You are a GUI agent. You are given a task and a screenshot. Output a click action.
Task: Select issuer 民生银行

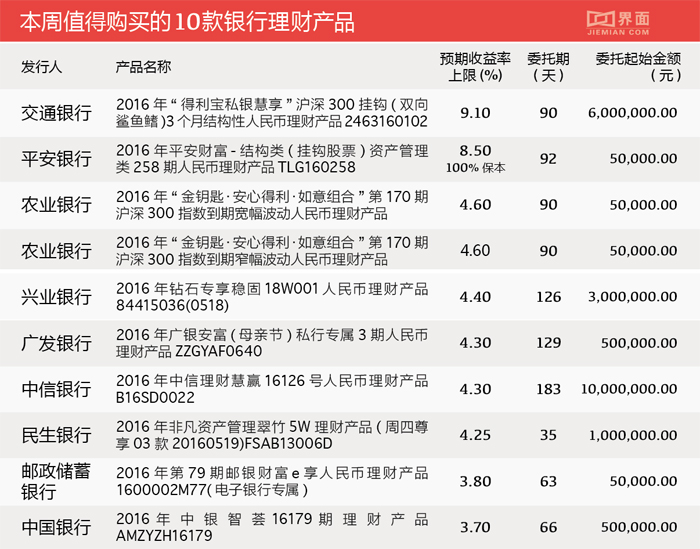point(56,435)
